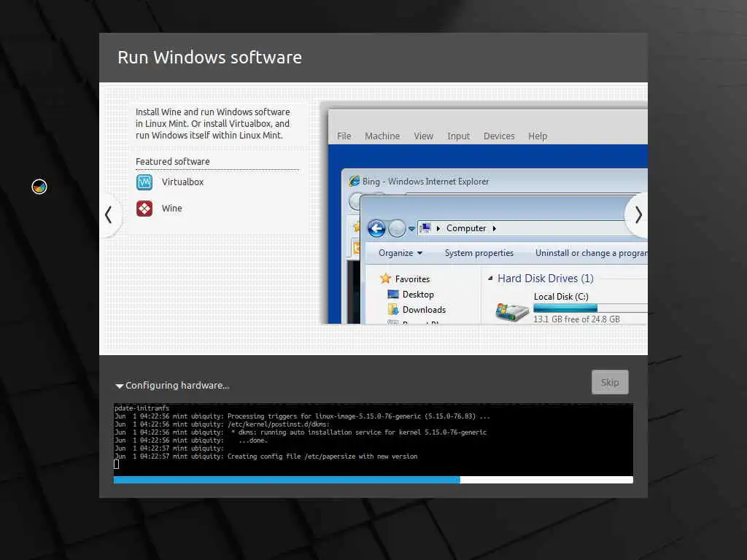The image size is (747, 560).
Task: Open the Machine menu
Action: (382, 136)
